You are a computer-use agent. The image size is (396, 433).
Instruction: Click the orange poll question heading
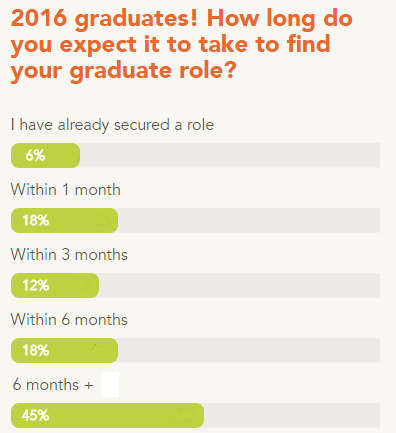click(182, 44)
